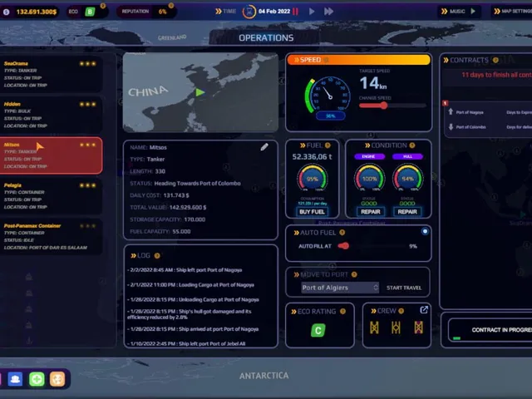Click the Buy Fuel button
Viewport: 532px width, 399px height.
point(312,212)
